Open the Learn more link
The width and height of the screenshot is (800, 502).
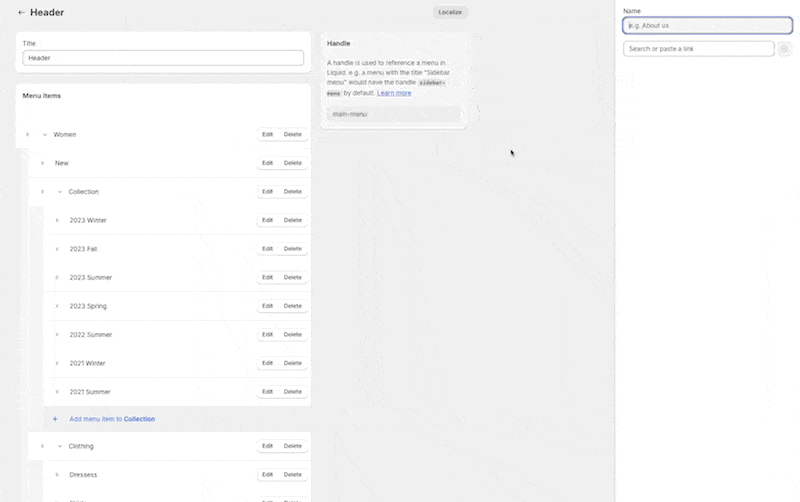pyautogui.click(x=394, y=93)
